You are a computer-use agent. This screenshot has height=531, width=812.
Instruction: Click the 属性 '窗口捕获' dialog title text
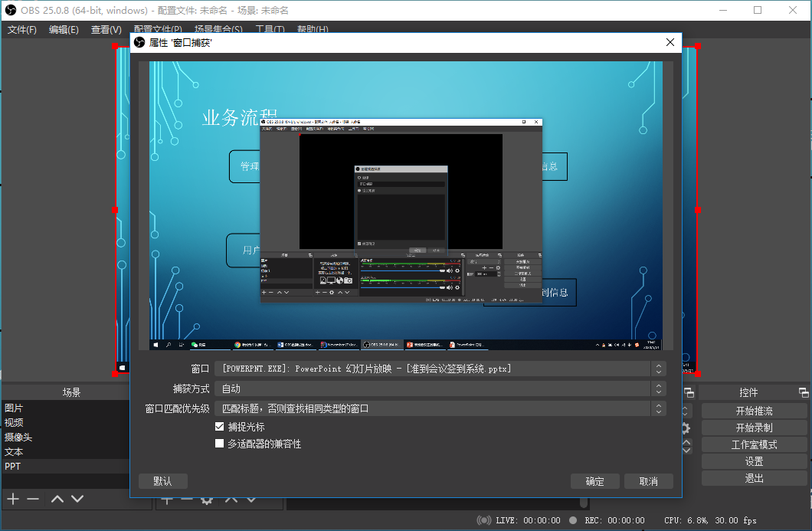pos(180,42)
